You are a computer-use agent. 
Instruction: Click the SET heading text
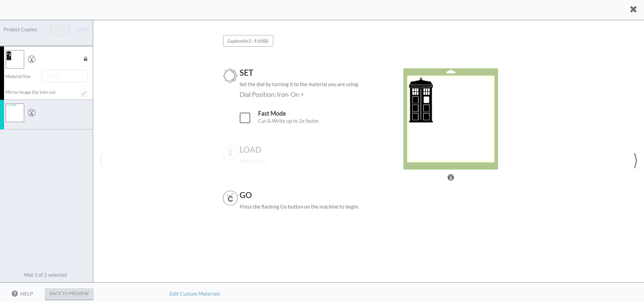coord(246,73)
